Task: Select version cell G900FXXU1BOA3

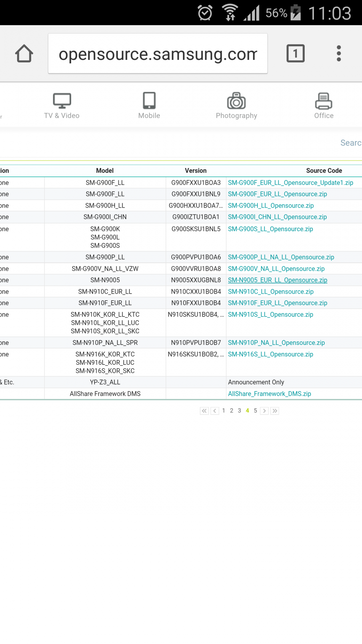Action: (x=196, y=183)
